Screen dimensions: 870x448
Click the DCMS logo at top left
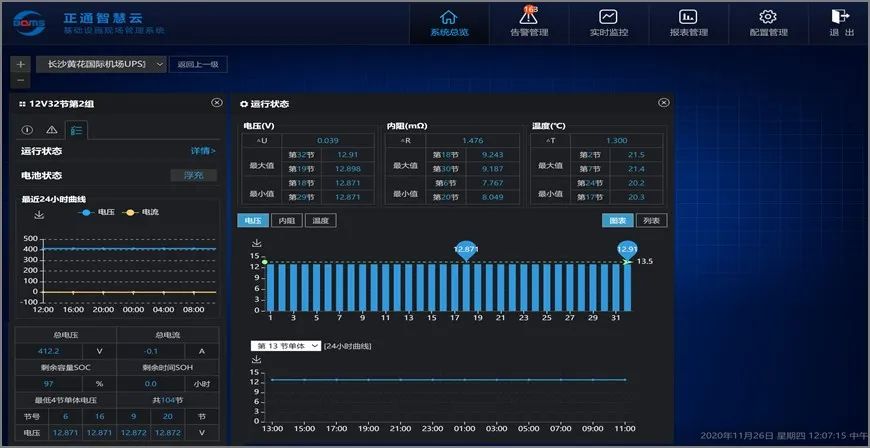point(29,23)
